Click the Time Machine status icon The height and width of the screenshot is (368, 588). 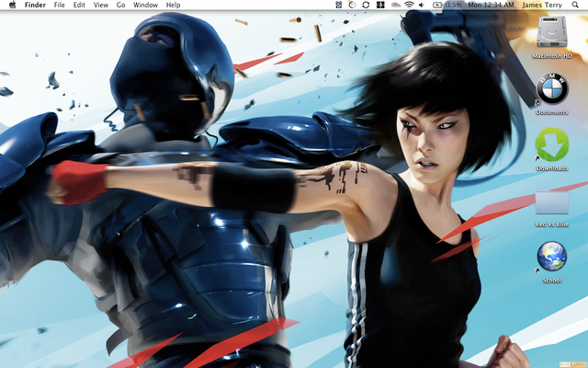(x=352, y=5)
